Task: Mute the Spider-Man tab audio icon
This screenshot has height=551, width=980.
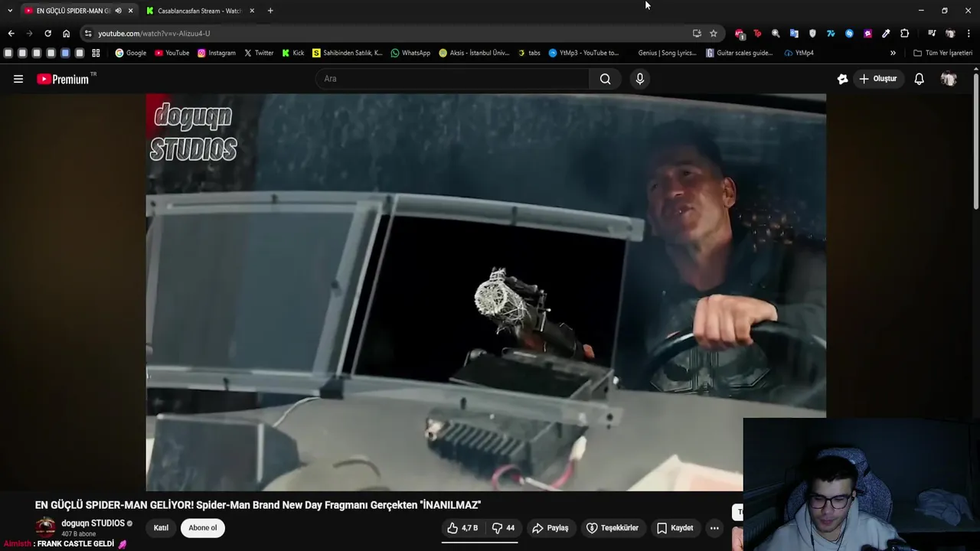Action: 118,11
